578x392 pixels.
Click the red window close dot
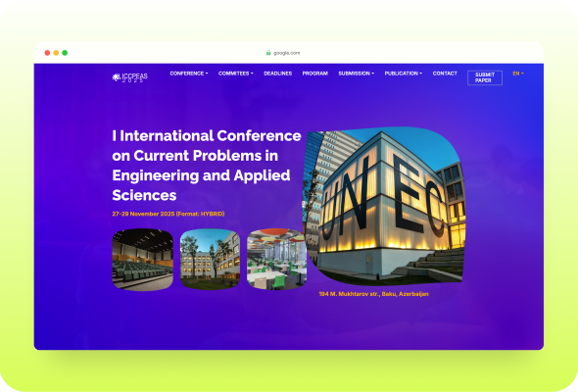pos(47,53)
